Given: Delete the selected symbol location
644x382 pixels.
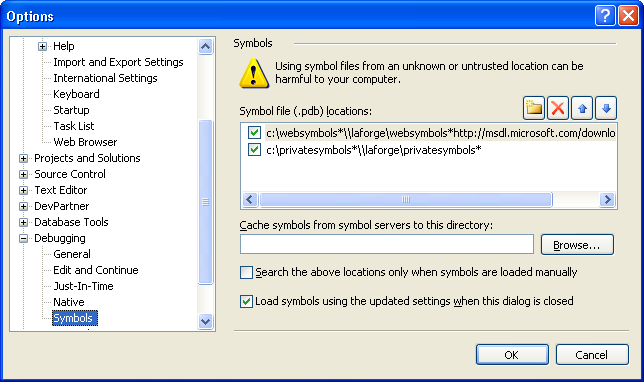Looking at the screenshot, I should pyautogui.click(x=558, y=108).
